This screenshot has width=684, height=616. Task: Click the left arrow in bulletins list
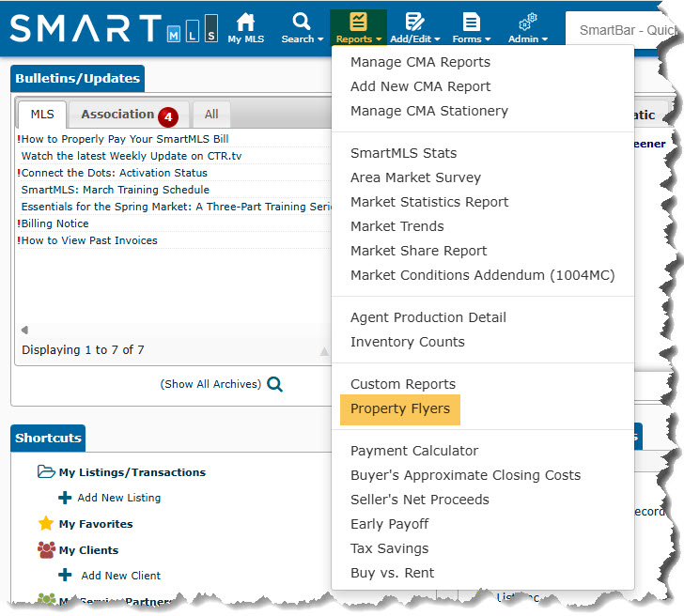pos(24,330)
